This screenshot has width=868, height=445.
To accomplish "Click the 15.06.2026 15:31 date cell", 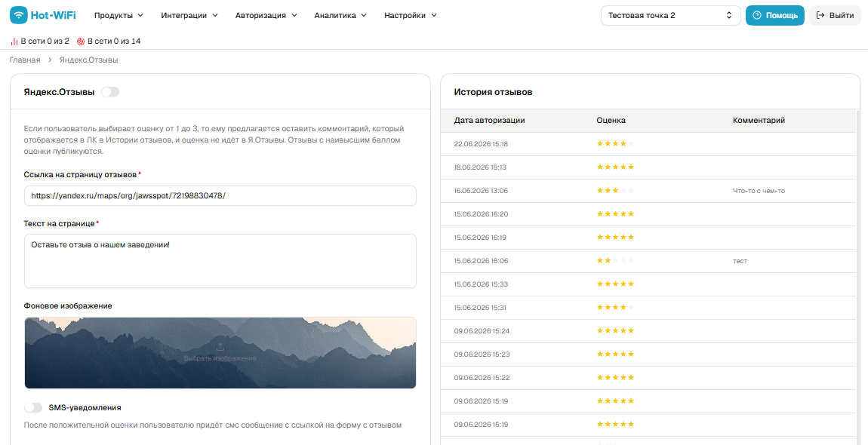I will [481, 307].
